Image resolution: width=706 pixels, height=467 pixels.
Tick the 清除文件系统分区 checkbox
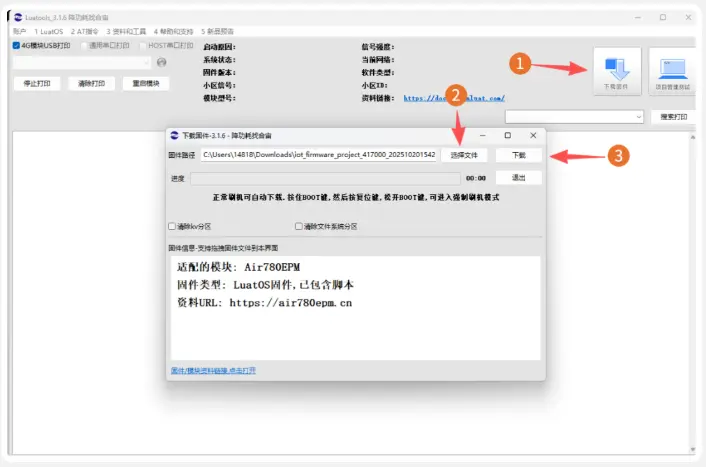tap(299, 226)
